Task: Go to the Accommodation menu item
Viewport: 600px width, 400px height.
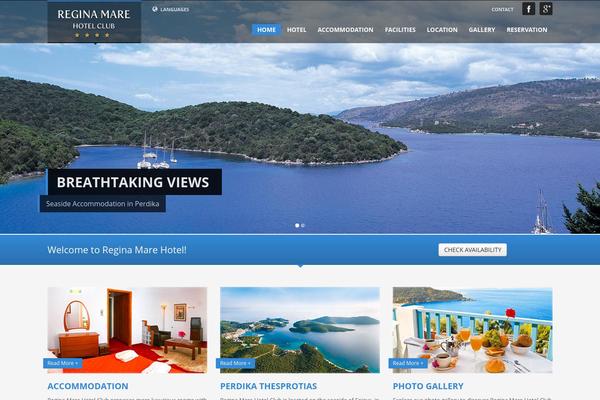Action: [345, 29]
